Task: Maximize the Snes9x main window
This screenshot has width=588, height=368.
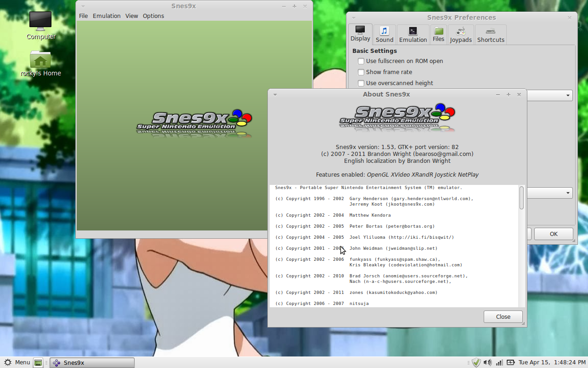Action: click(x=294, y=6)
